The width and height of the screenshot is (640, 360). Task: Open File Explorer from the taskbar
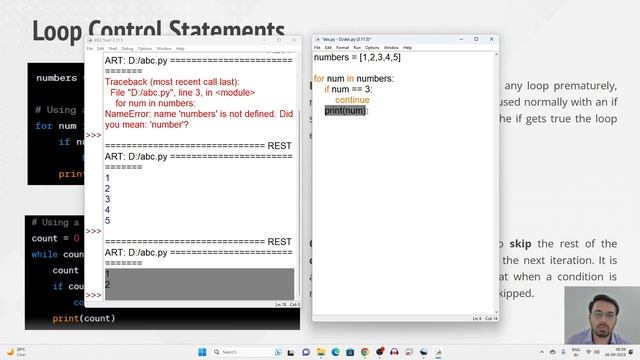click(320, 352)
